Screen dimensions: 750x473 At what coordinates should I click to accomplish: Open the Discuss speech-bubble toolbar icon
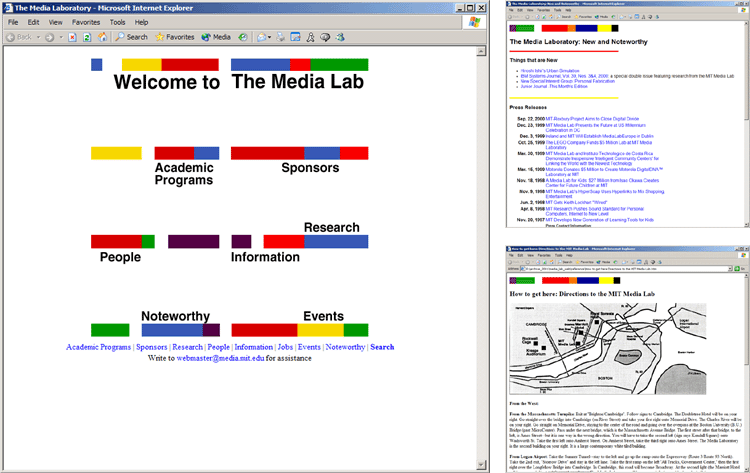click(x=325, y=37)
